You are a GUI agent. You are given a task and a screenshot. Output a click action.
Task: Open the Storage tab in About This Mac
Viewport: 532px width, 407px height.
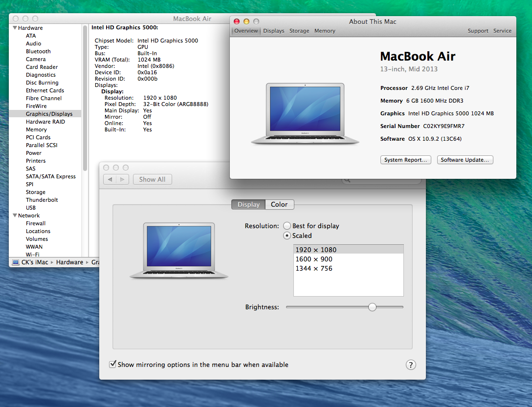coord(299,31)
